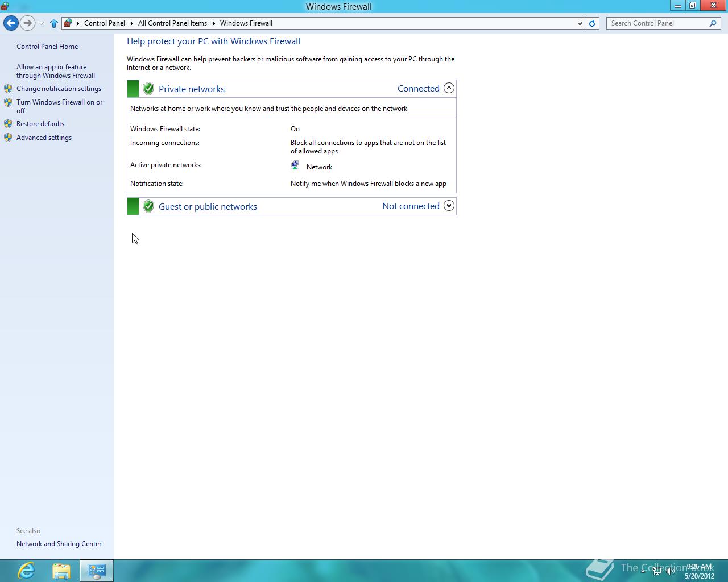Click the Windows Firewall icon in the address bar
This screenshot has width=728, height=582.
point(68,23)
